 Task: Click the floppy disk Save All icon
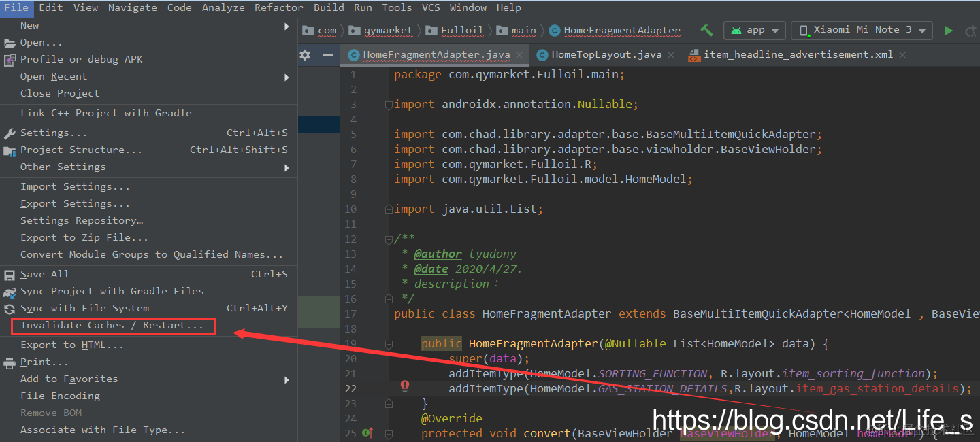(x=10, y=275)
